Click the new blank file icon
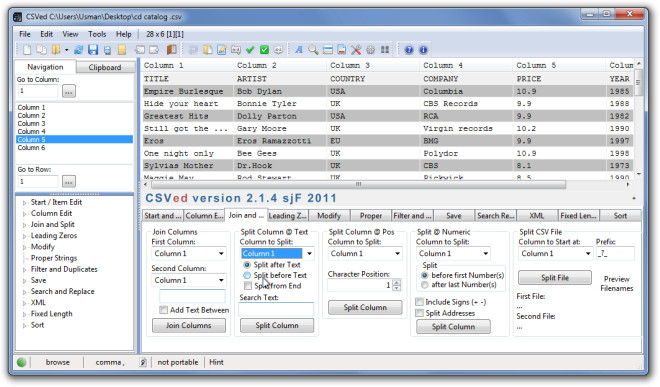 [x=27, y=50]
